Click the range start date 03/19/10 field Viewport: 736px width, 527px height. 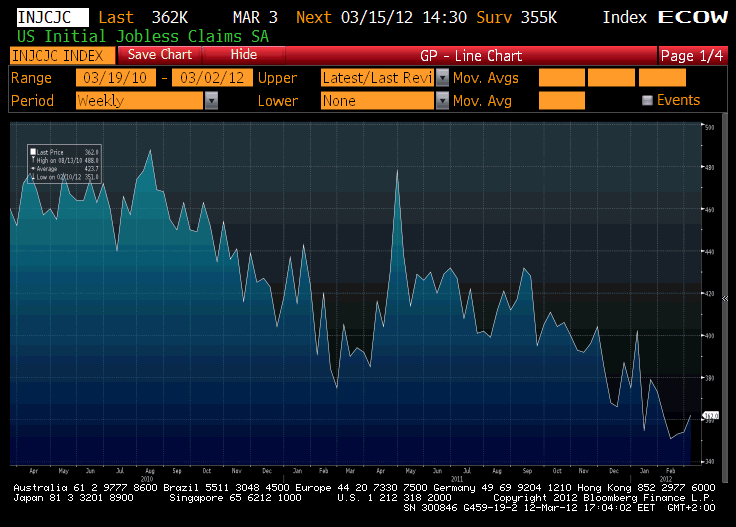(x=115, y=77)
